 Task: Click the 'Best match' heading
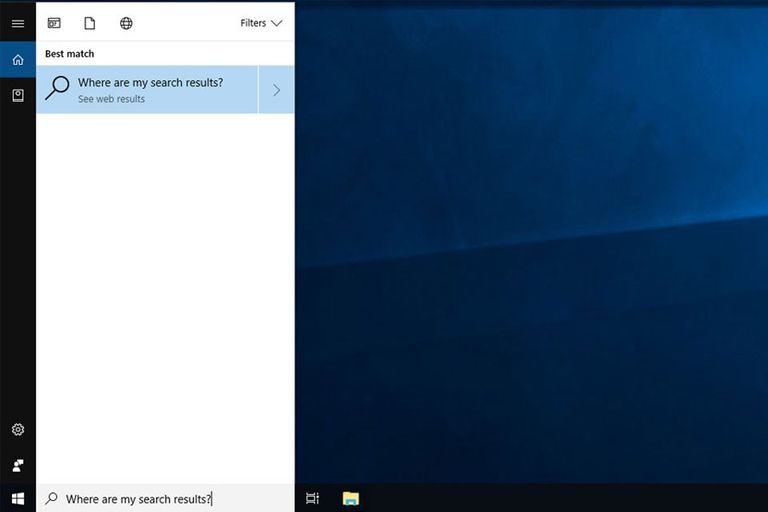point(70,54)
